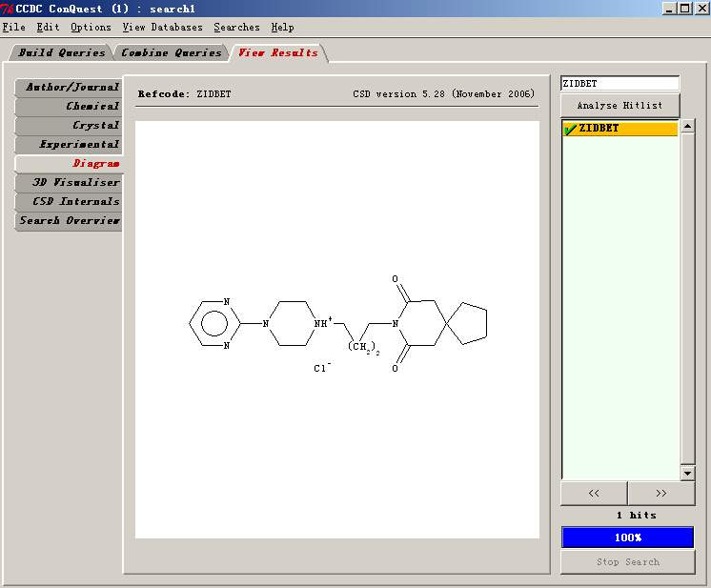Image resolution: width=711 pixels, height=588 pixels.
Task: Switch to the Combine Queries tab
Action: click(x=172, y=53)
